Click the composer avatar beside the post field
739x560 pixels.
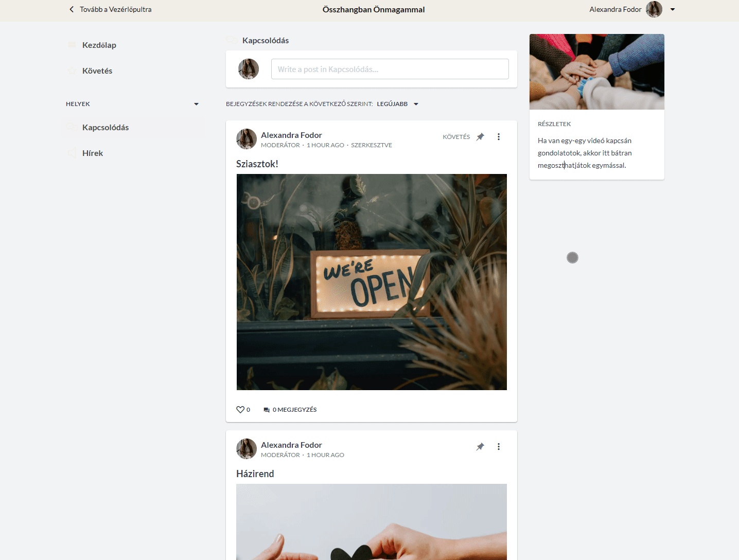(x=249, y=69)
